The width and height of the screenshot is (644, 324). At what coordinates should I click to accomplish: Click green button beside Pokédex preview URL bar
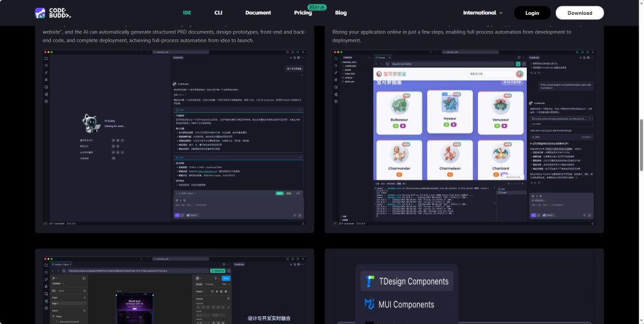coord(518,64)
